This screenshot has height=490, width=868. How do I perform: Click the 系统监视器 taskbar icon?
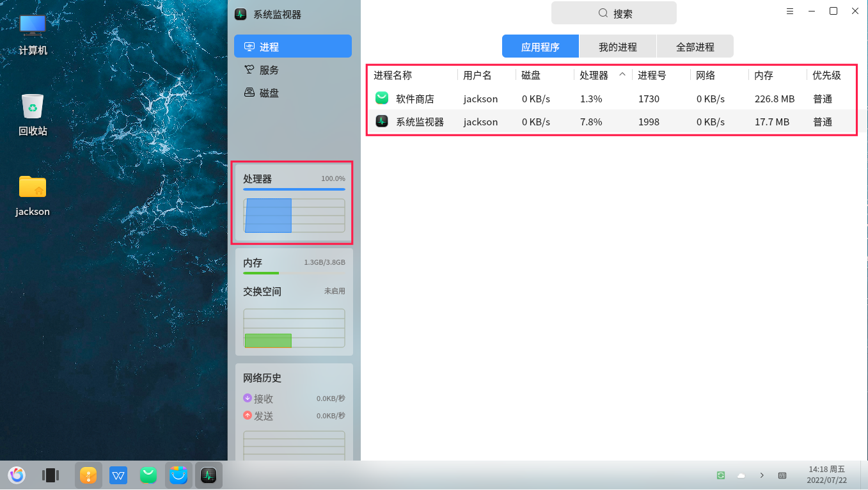pyautogui.click(x=209, y=475)
